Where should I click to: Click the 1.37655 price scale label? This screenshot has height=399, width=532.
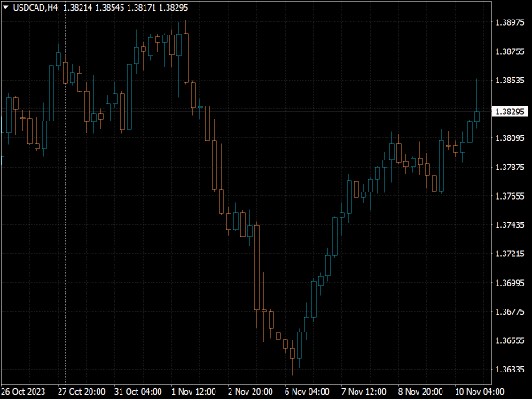tap(510, 196)
